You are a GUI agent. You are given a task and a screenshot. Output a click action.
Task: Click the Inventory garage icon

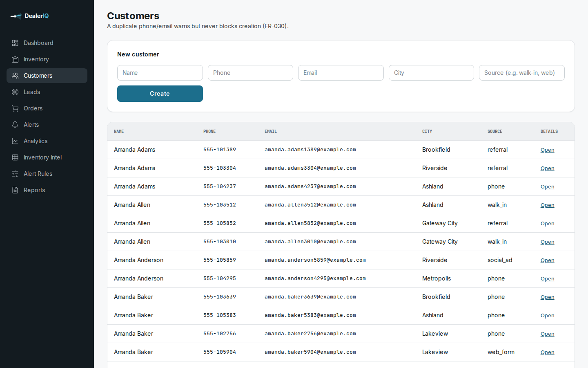click(x=15, y=59)
